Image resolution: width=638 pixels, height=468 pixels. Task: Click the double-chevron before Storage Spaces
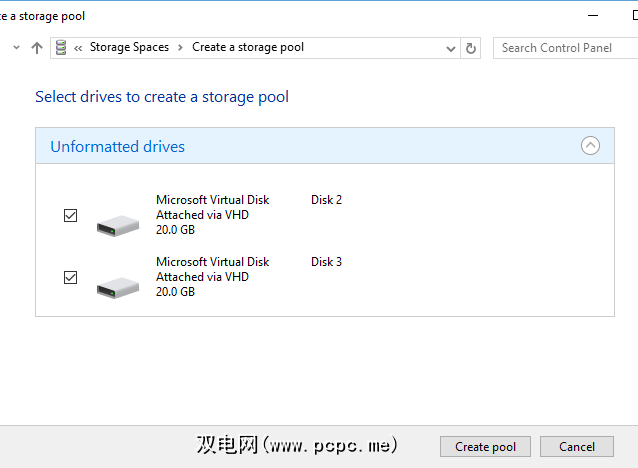(x=79, y=48)
